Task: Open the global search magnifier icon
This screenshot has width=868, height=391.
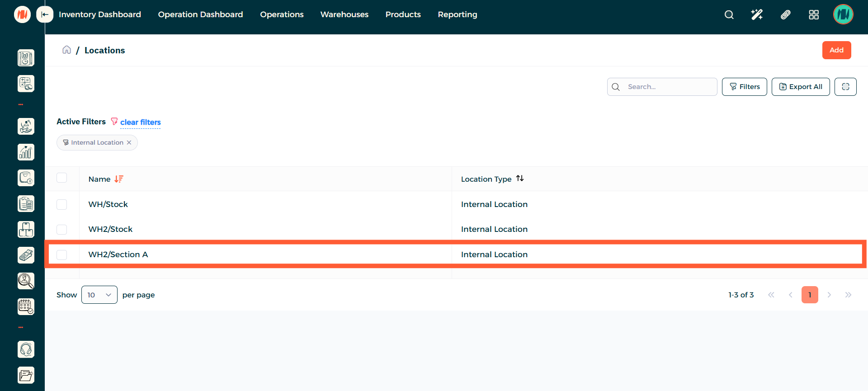Action: (x=729, y=14)
